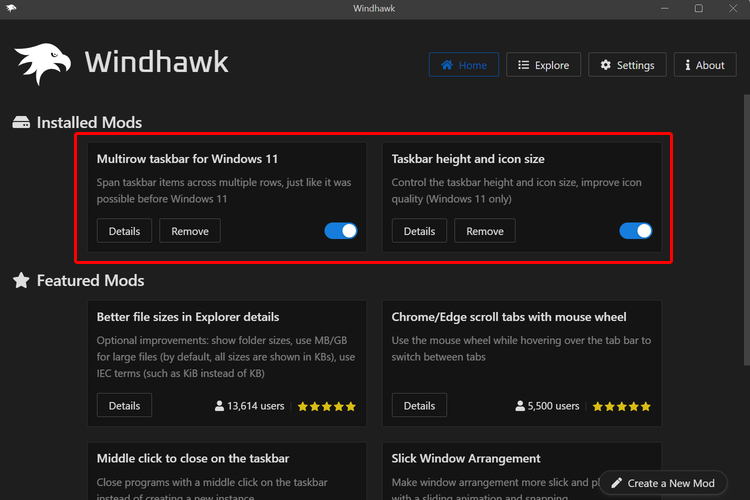Disable the Multirow taskbar for Windows 11 mod
Screen dimensions: 750x500
[341, 231]
